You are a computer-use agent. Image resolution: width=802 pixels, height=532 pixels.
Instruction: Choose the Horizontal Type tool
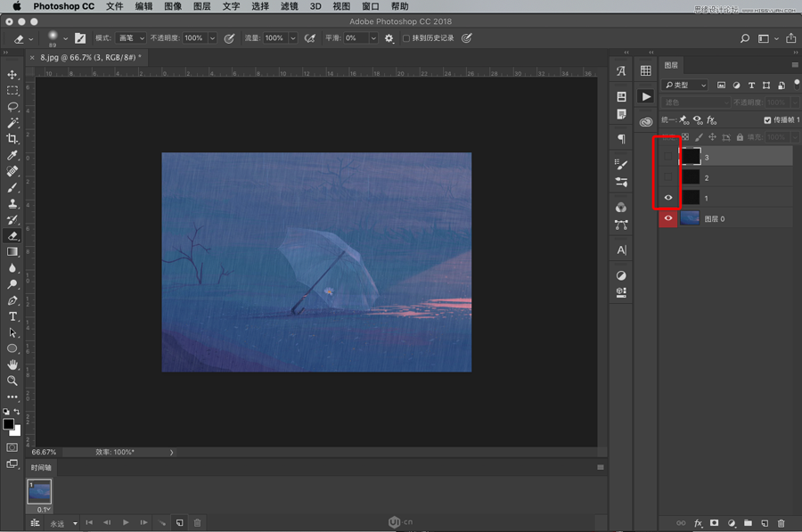(12, 316)
